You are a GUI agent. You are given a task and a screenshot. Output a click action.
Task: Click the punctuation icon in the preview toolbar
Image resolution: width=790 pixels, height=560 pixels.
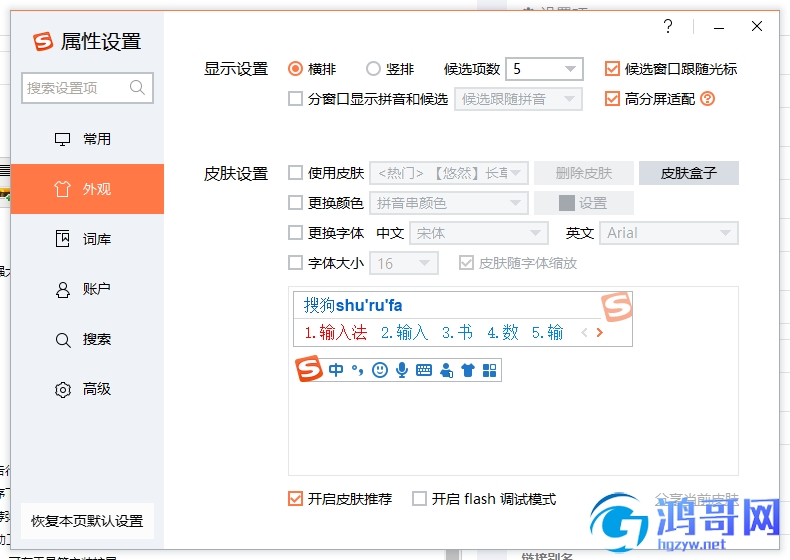[357, 370]
